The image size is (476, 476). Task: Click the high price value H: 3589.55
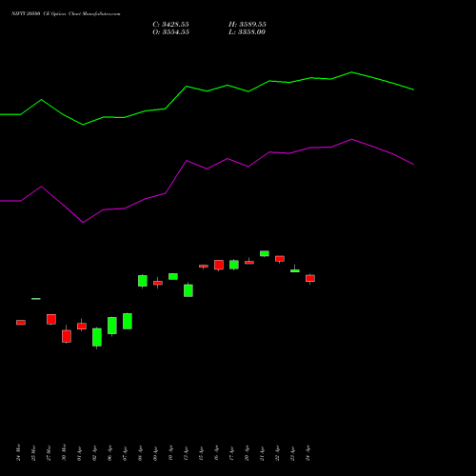click(248, 25)
